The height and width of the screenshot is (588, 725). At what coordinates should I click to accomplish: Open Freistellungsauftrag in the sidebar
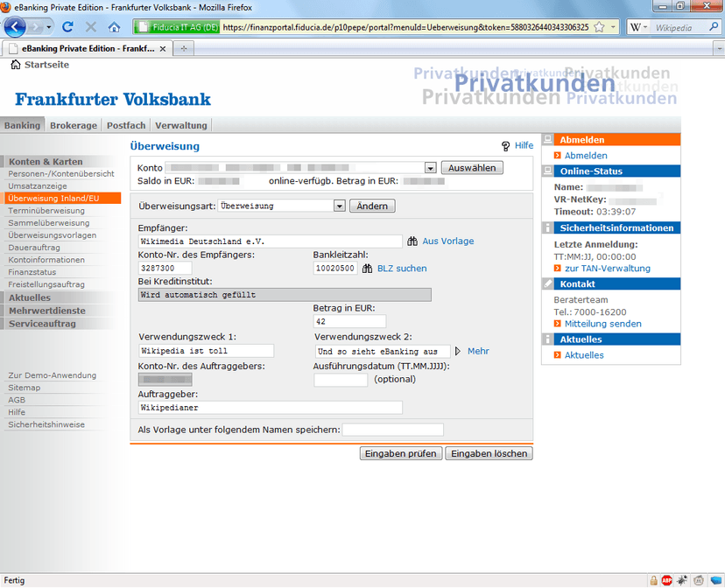click(46, 284)
